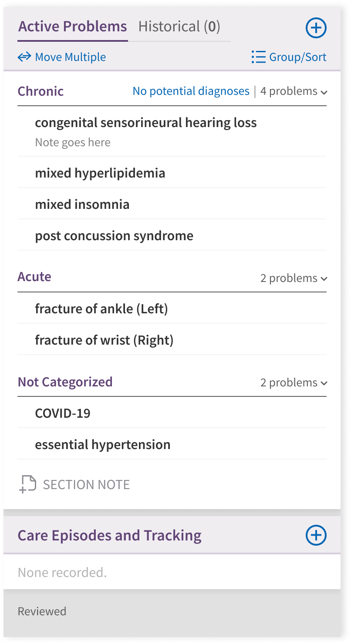This screenshot has height=644, width=351.
Task: Collapse the Chronic 4 problems chevron
Action: click(x=324, y=92)
